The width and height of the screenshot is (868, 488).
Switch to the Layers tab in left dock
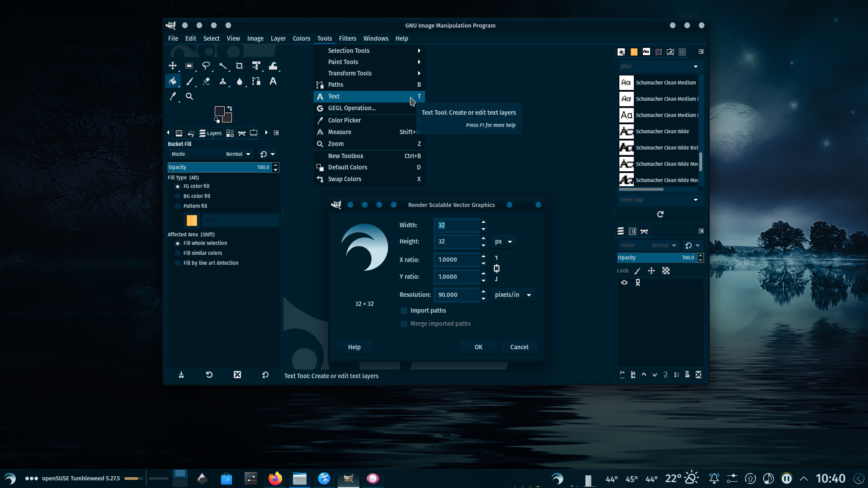tap(210, 133)
